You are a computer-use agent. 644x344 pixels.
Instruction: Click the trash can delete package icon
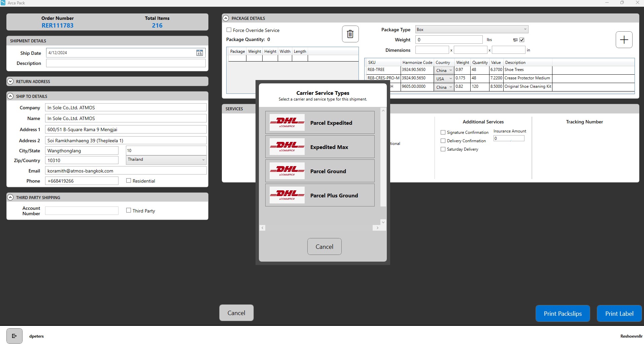350,34
